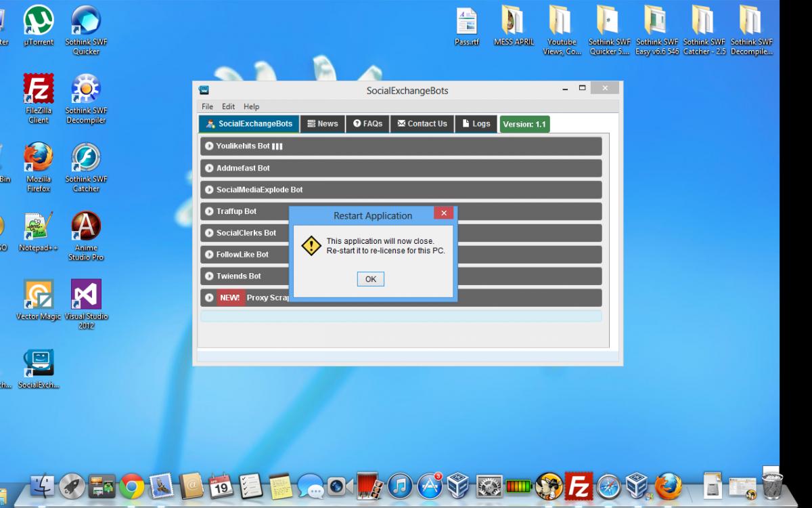812x508 pixels.
Task: Switch to the News tab
Action: pyautogui.click(x=323, y=124)
